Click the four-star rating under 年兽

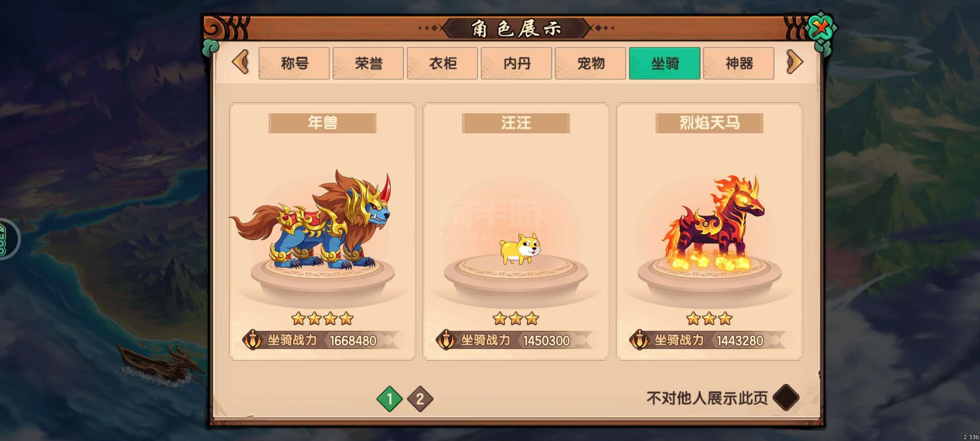[x=323, y=318]
